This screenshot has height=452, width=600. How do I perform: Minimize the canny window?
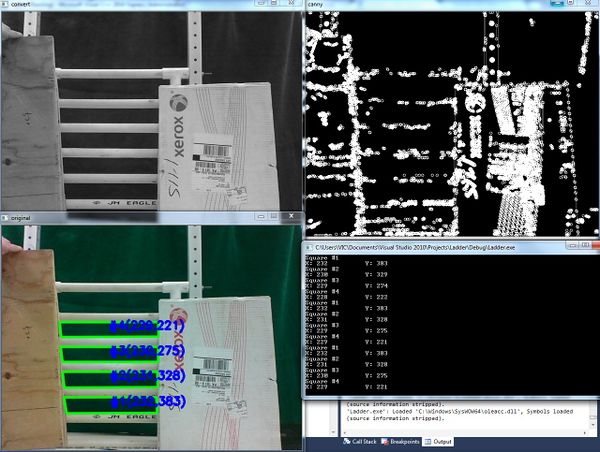coord(557,3)
